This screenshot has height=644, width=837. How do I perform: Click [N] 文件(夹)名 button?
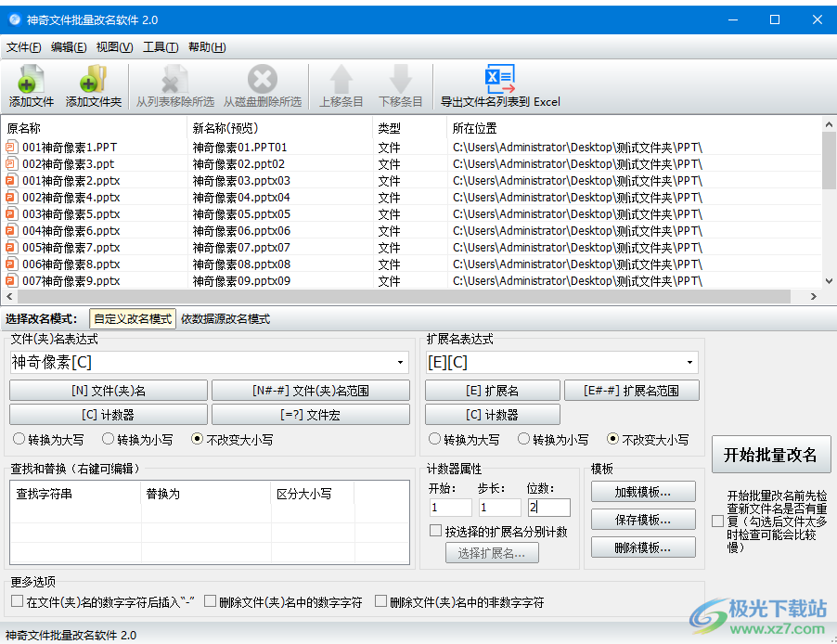[109, 391]
